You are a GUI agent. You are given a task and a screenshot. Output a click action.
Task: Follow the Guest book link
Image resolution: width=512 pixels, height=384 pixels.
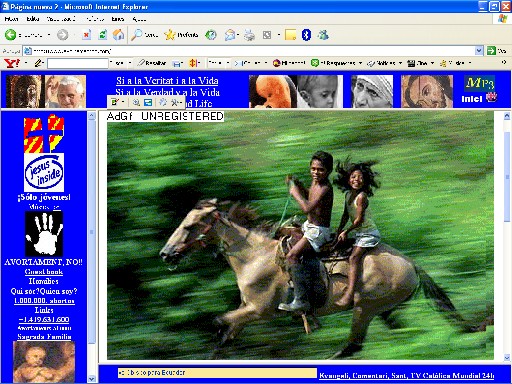pos(44,272)
